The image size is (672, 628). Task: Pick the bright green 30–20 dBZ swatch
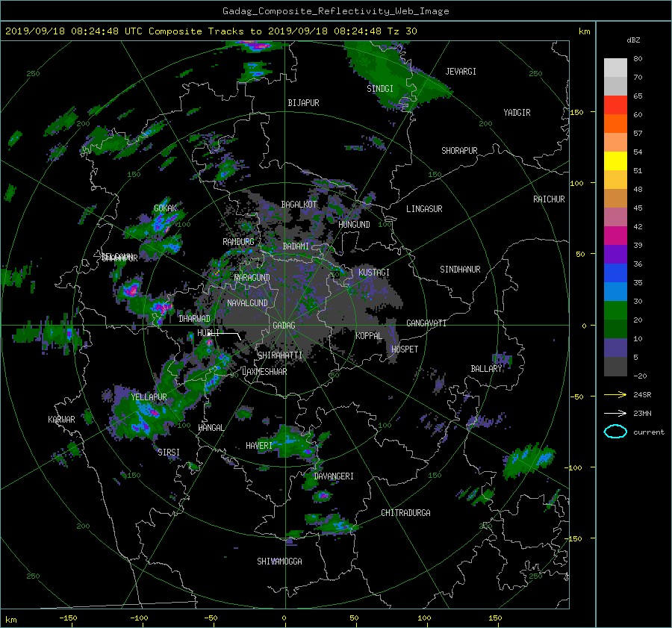(615, 311)
